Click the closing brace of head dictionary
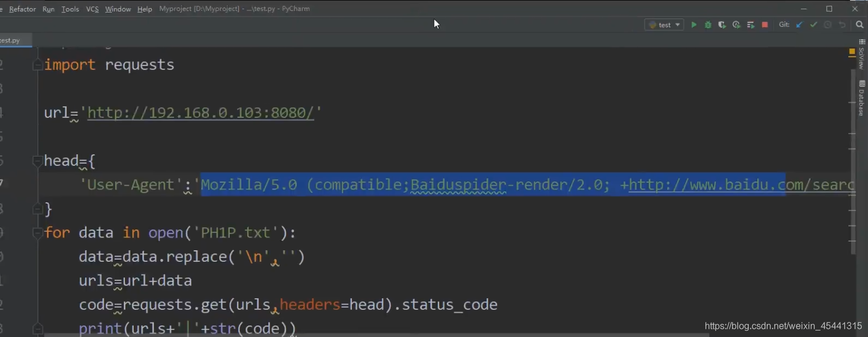Image resolution: width=868 pixels, height=337 pixels. (49, 209)
